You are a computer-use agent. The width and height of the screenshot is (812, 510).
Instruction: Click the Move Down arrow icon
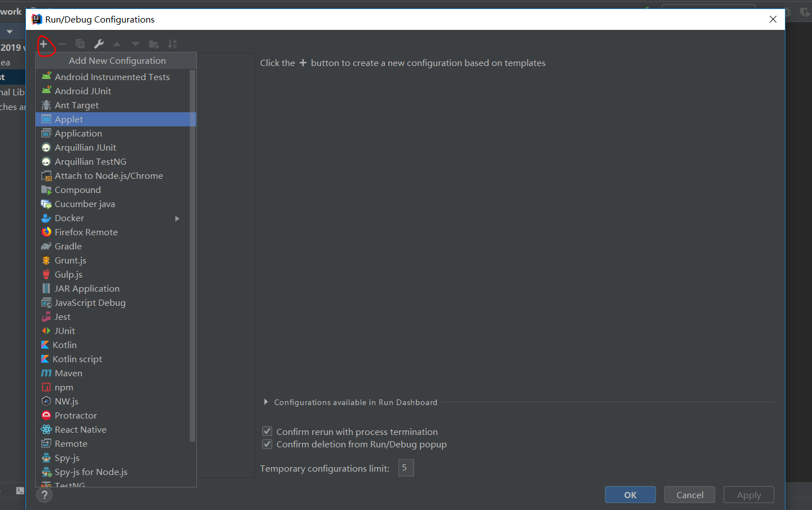[135, 44]
